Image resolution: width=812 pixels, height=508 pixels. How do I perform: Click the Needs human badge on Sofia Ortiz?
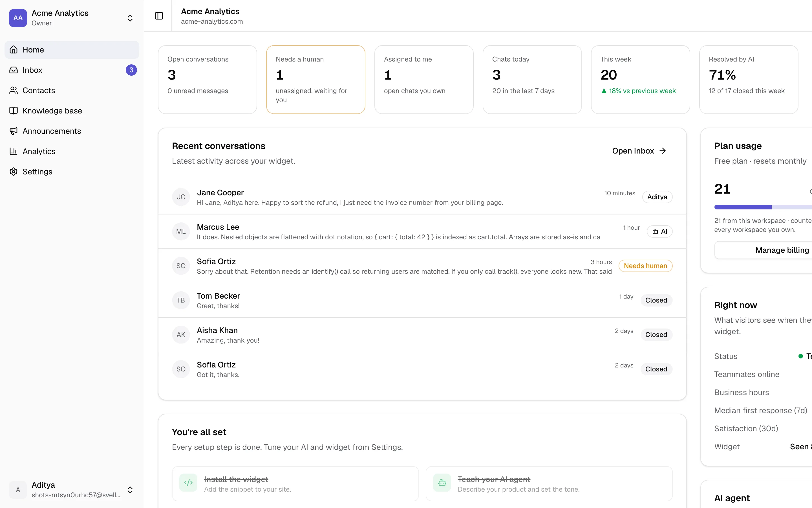645,266
